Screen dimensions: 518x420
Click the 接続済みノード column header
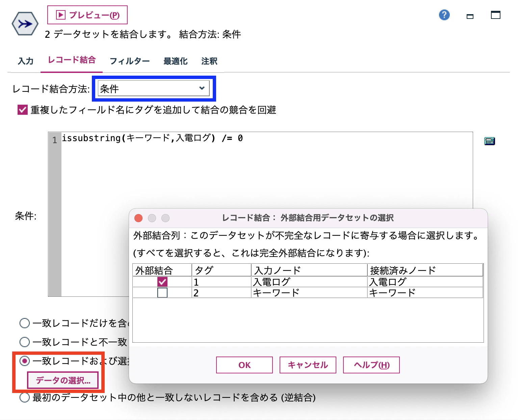pyautogui.click(x=425, y=270)
